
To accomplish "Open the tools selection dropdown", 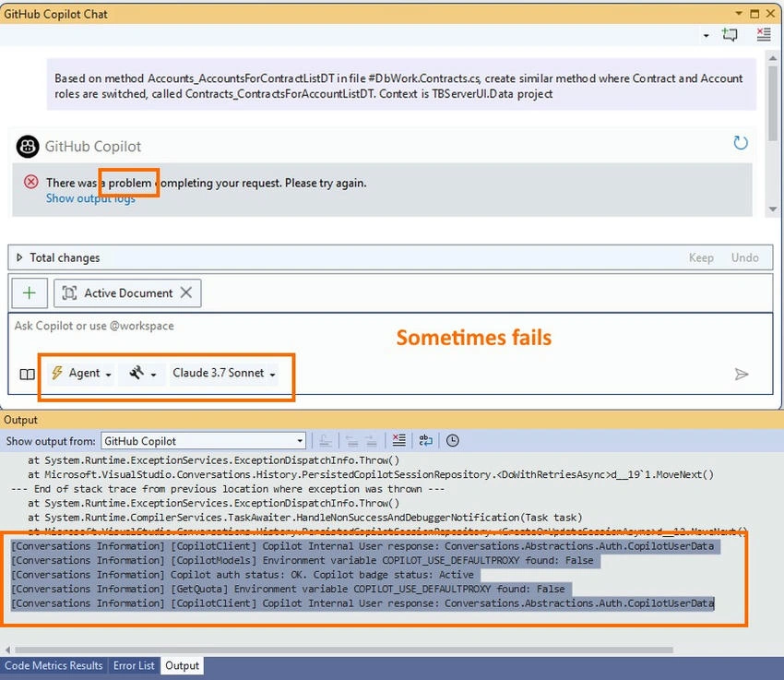I will (x=142, y=373).
